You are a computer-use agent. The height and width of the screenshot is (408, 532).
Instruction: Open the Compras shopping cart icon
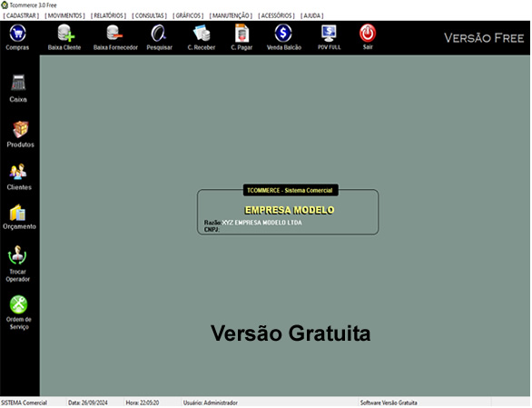point(17,34)
